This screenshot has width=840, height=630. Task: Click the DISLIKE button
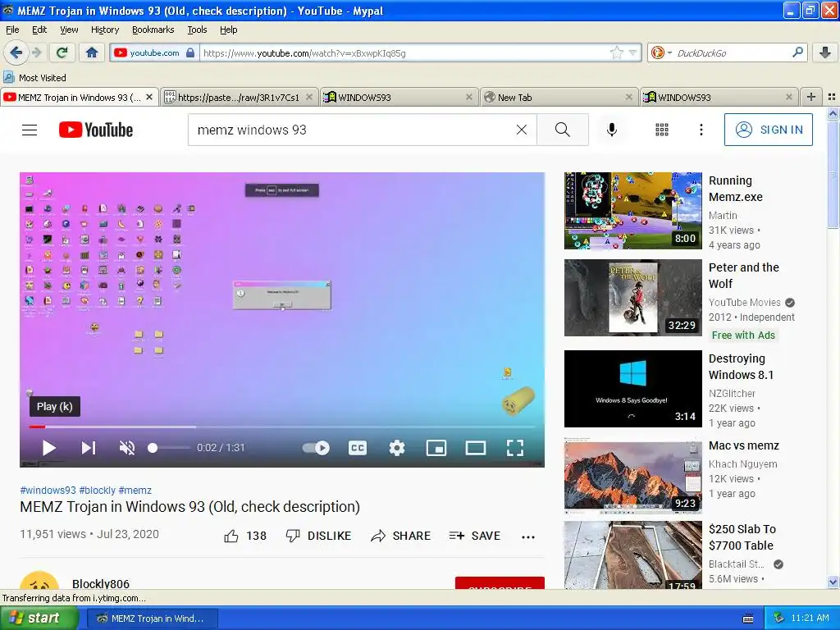319,536
